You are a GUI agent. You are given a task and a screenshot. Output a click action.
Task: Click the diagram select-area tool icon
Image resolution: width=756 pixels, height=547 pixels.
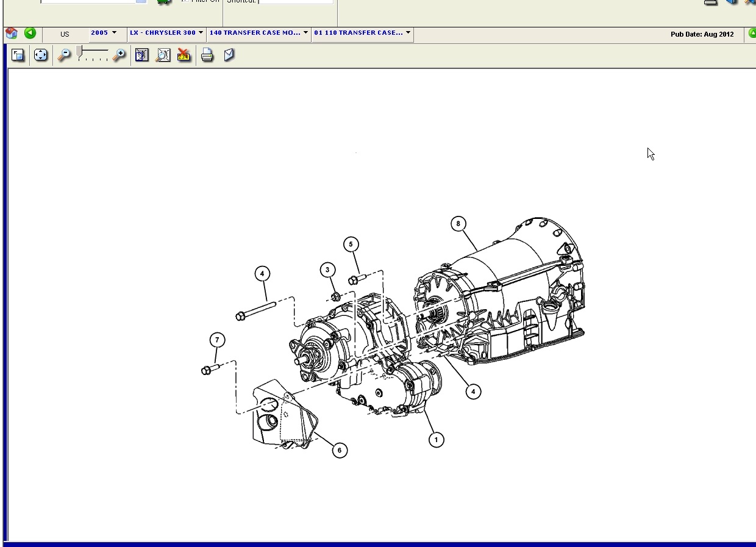click(x=141, y=55)
